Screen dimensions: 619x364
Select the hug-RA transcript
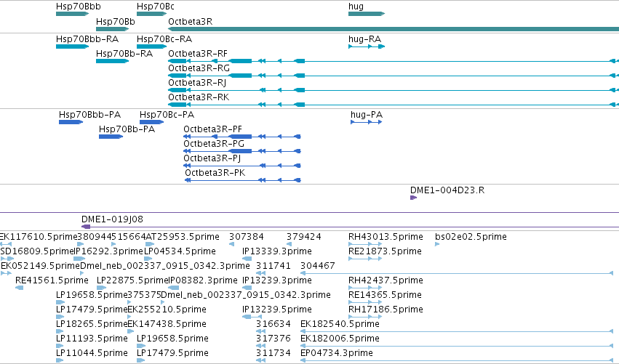click(x=364, y=39)
